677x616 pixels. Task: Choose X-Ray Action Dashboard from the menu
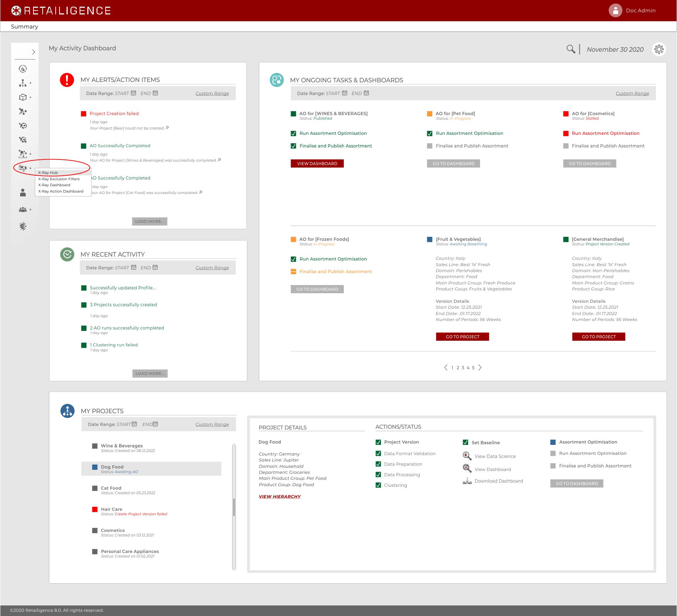coord(61,191)
